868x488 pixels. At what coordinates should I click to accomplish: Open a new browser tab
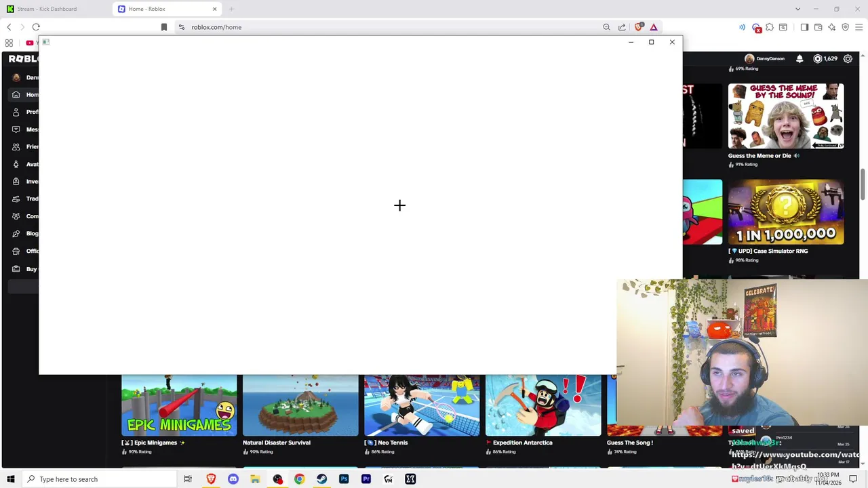(x=231, y=9)
